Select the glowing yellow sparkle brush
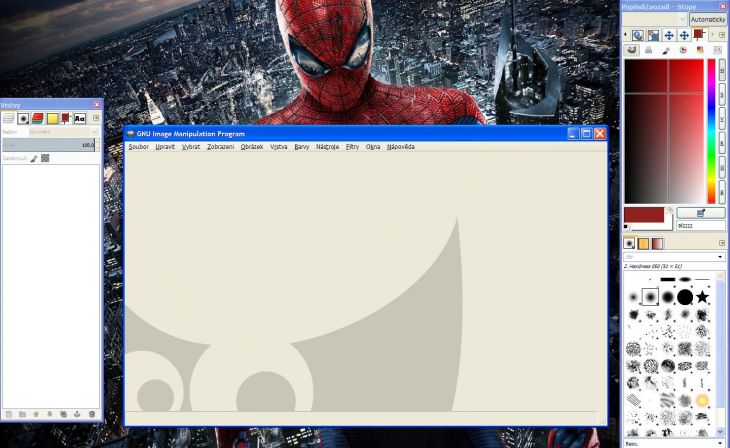 (702, 400)
